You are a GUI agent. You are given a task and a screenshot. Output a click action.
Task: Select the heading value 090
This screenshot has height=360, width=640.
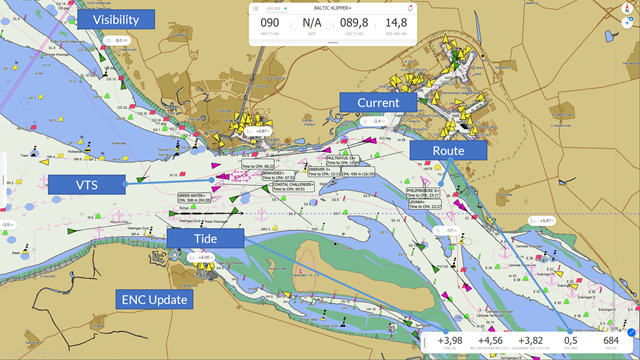[270, 23]
